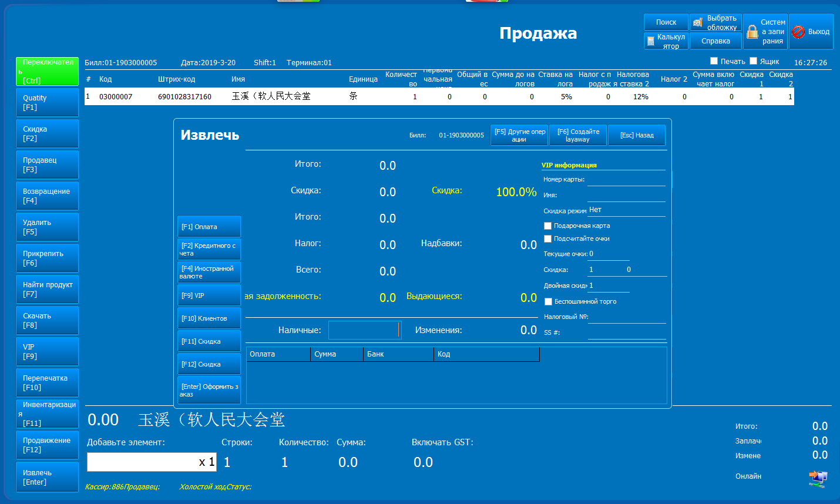Select product row 03000007
This screenshot has width=840, height=504.
[439, 96]
